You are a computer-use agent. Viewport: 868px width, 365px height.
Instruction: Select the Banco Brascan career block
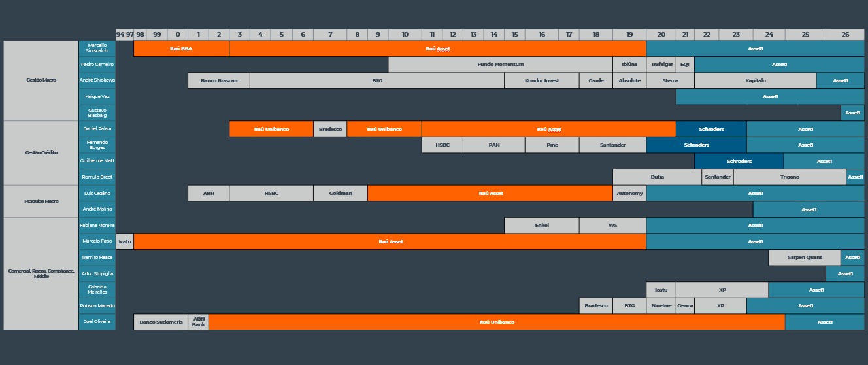[218, 80]
